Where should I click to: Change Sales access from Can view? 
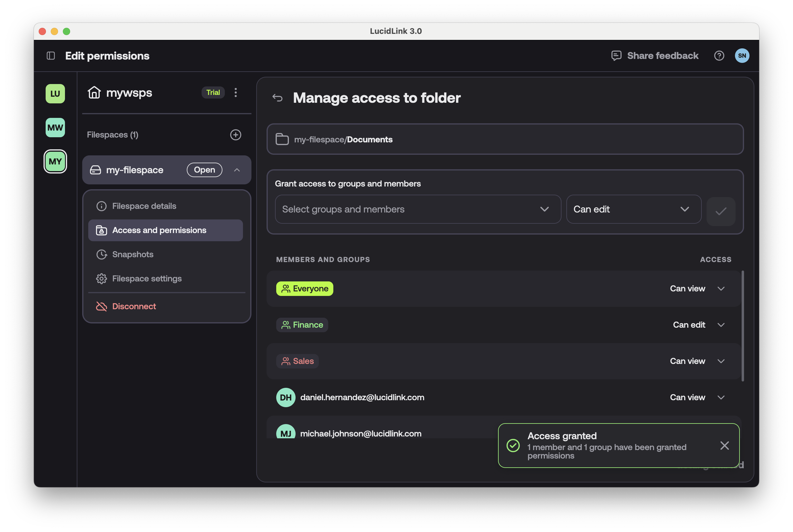pos(697,361)
